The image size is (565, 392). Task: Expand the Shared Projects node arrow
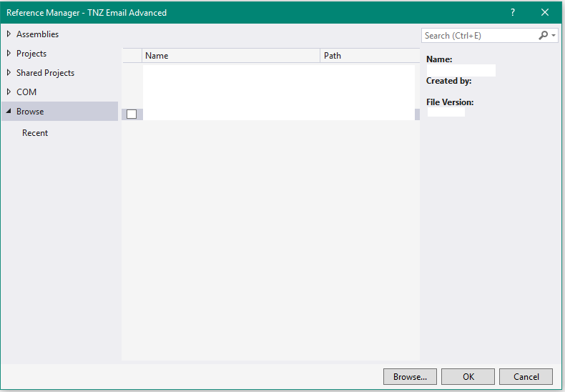coord(9,72)
